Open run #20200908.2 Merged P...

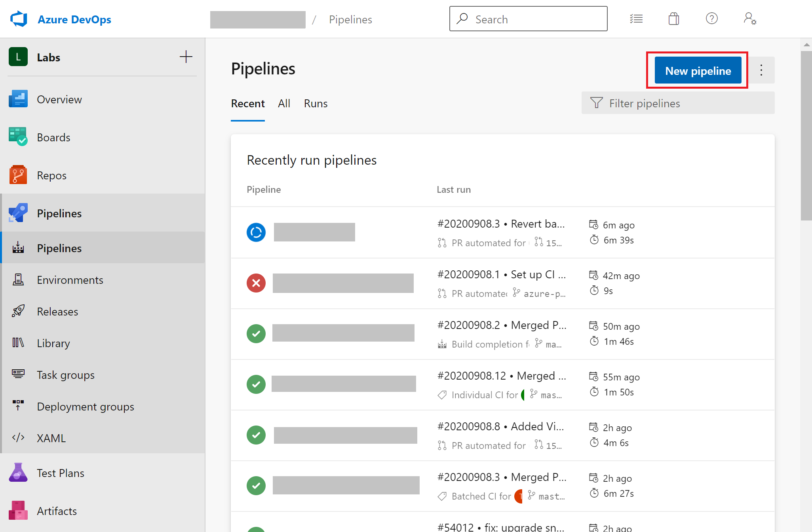502,325
